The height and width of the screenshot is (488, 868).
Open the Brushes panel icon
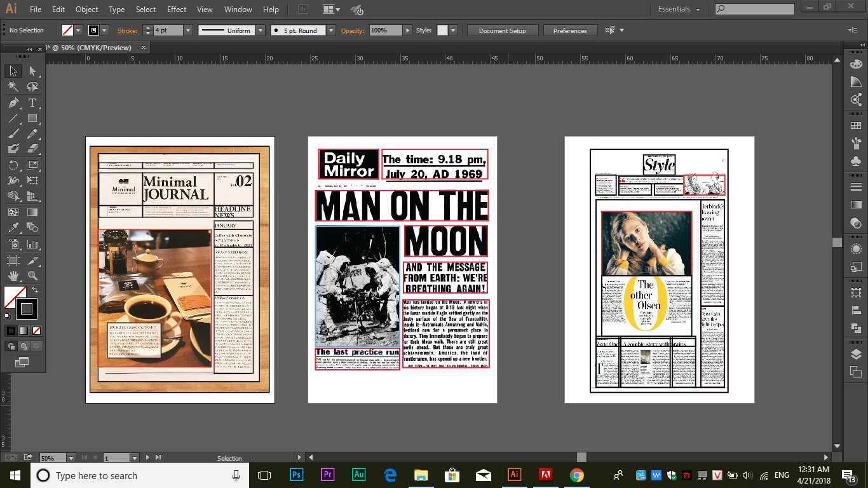856,143
